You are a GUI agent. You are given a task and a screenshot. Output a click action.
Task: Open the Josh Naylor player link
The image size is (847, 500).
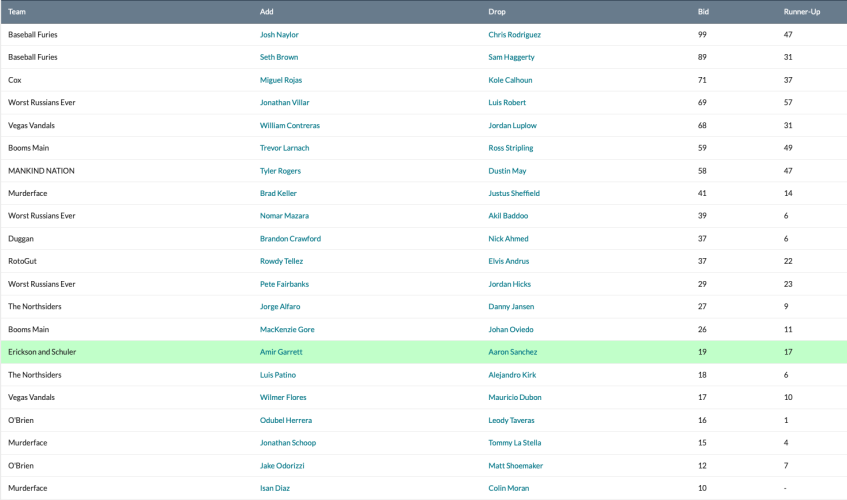point(279,35)
